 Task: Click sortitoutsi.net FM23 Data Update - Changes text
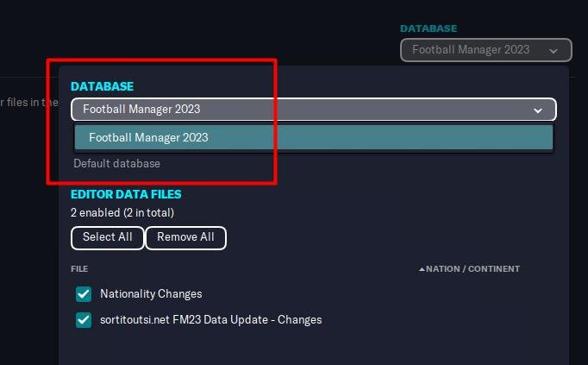(210, 320)
